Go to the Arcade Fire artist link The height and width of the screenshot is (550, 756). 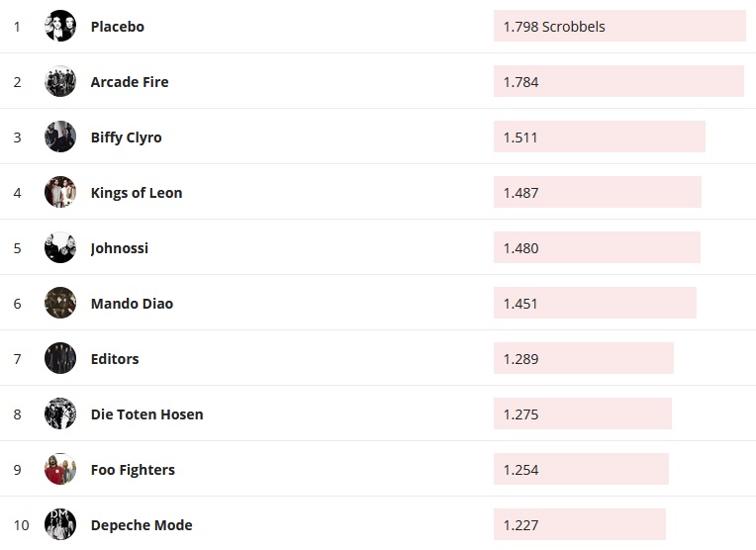[x=130, y=82]
